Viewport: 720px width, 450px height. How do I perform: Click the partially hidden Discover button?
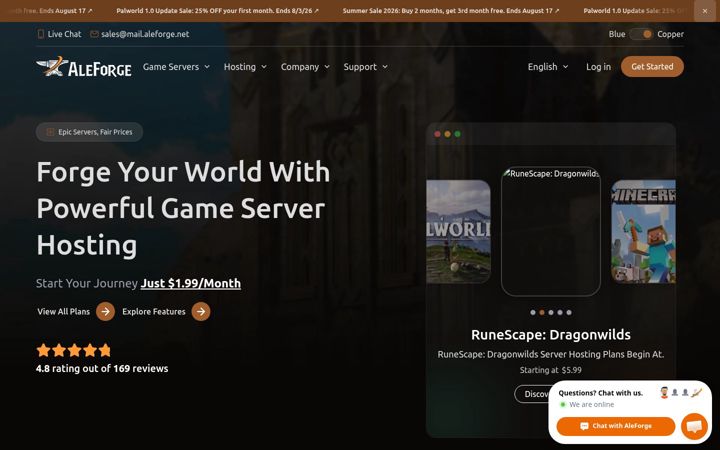coord(532,394)
